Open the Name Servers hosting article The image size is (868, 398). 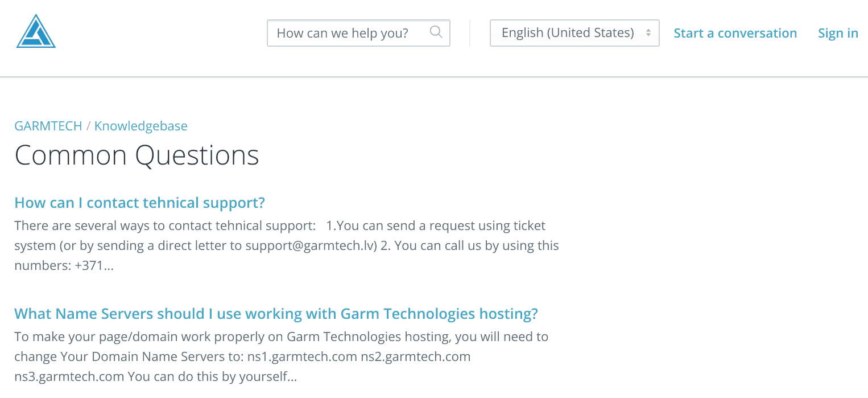point(276,314)
